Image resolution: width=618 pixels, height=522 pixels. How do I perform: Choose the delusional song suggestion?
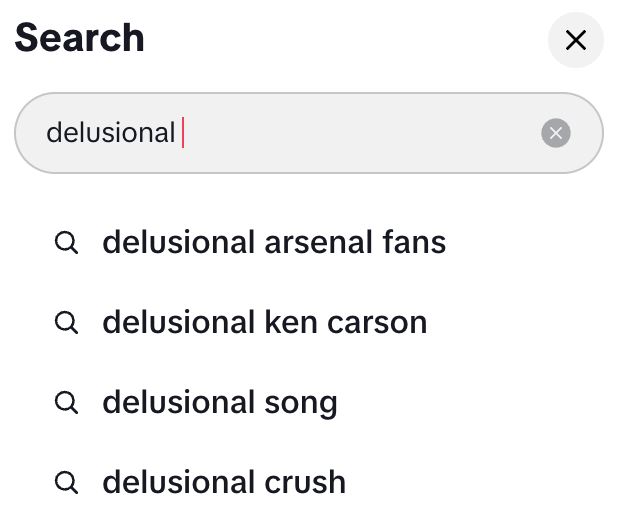(219, 402)
